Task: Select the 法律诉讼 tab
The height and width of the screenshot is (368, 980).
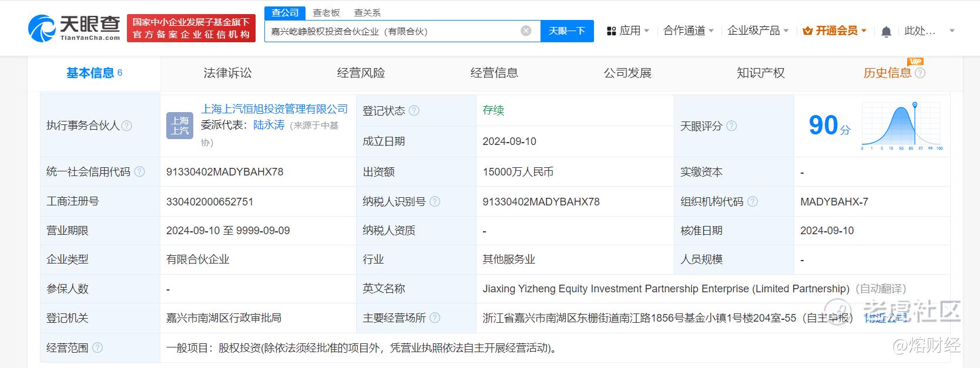Action: point(227,73)
